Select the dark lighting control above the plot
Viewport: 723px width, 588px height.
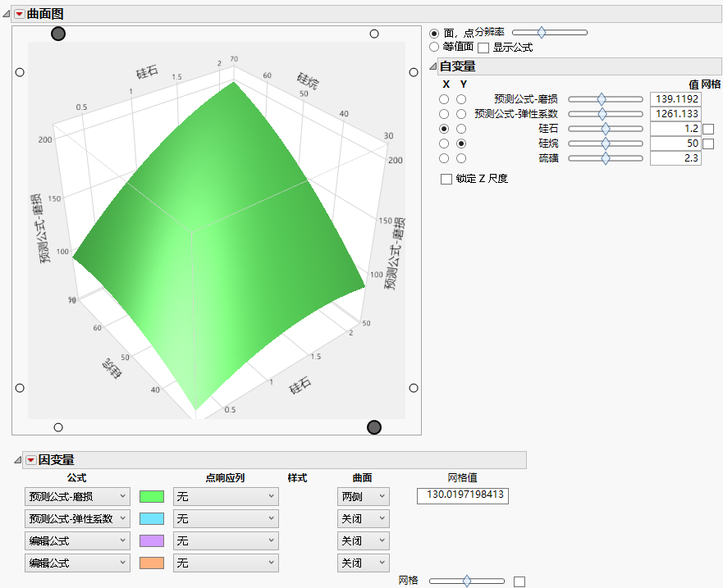[x=57, y=34]
